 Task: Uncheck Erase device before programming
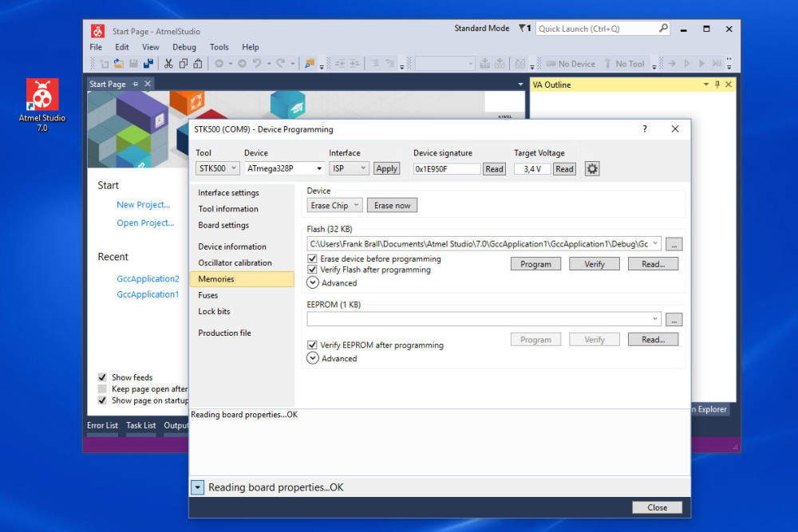pyautogui.click(x=311, y=258)
